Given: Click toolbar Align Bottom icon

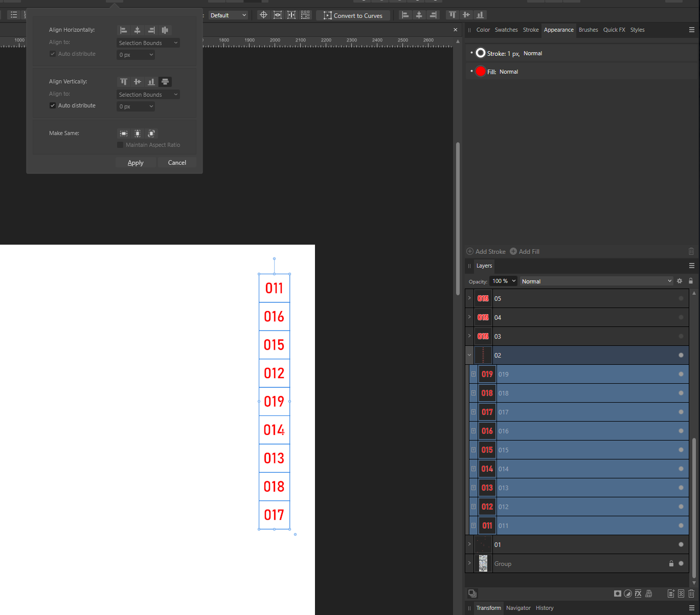Looking at the screenshot, I should tap(480, 15).
